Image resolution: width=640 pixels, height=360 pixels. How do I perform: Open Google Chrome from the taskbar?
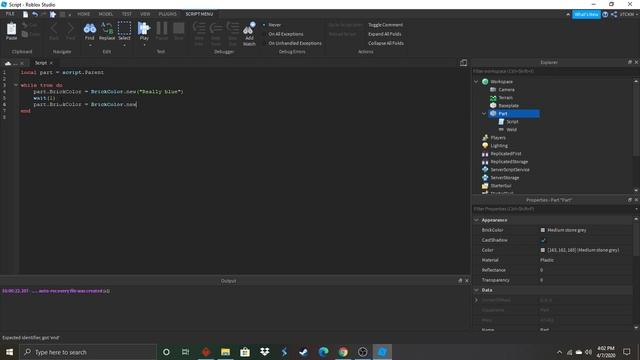click(x=343, y=352)
